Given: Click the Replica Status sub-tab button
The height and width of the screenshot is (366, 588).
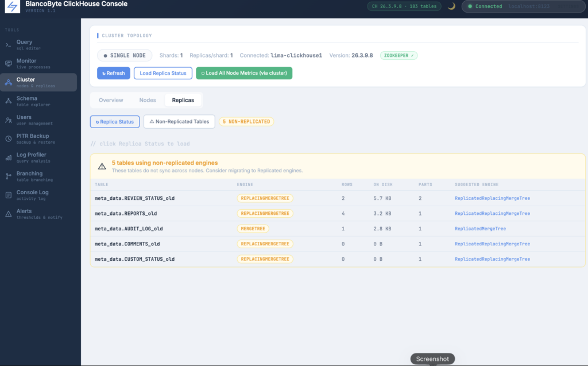Looking at the screenshot, I should [115, 122].
